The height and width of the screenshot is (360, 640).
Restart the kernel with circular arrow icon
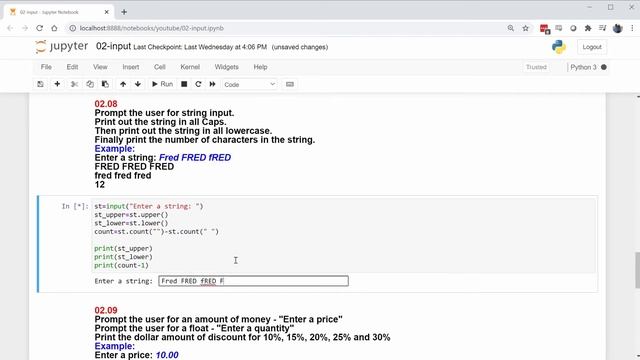(198, 84)
